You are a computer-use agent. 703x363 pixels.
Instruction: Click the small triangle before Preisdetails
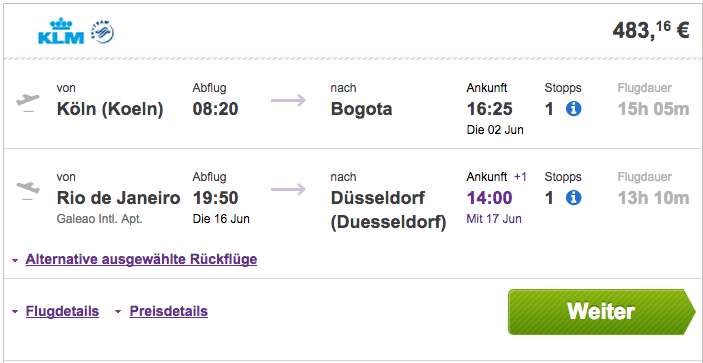pyautogui.click(x=118, y=311)
